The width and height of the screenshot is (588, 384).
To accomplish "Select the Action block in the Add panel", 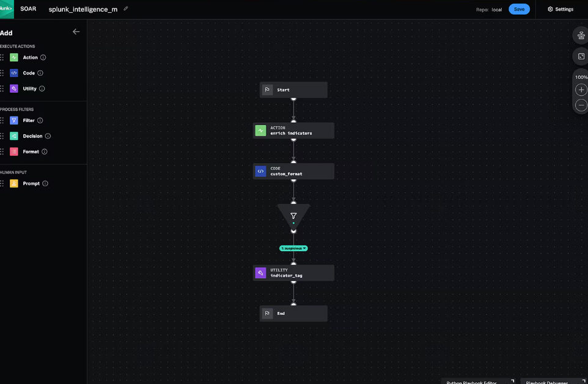I will 28,57.
